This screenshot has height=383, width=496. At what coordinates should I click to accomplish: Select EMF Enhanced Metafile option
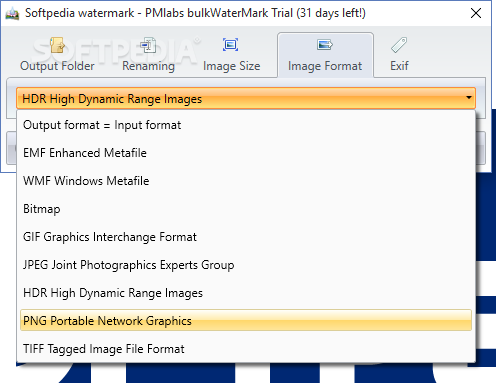(246, 153)
